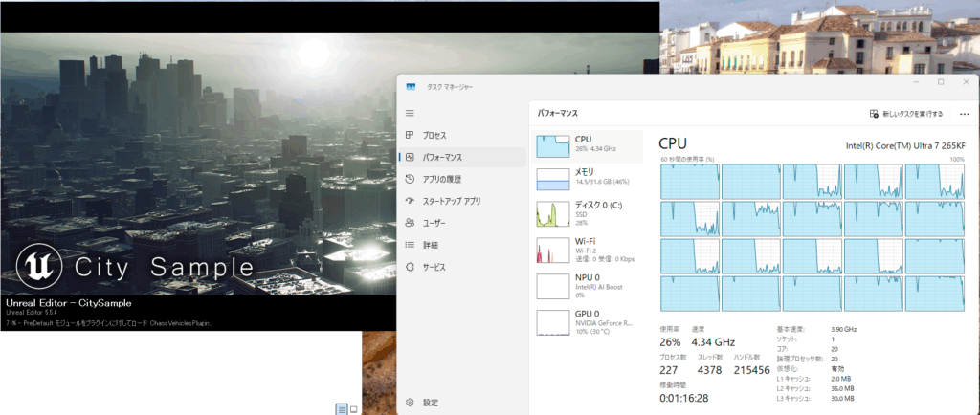This screenshot has width=980, height=415.
Task: Click the L2 cache 36.0 MB value
Action: click(842, 388)
